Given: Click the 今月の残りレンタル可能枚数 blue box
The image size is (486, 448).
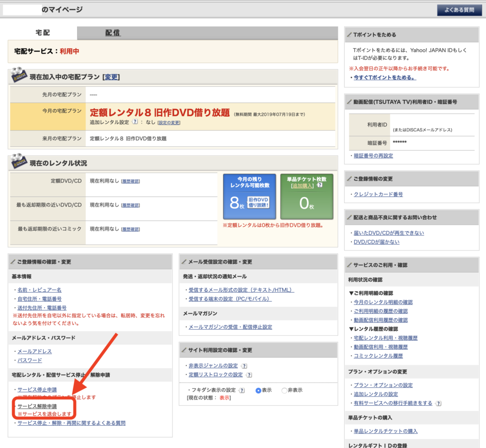Looking at the screenshot, I should coord(249,197).
